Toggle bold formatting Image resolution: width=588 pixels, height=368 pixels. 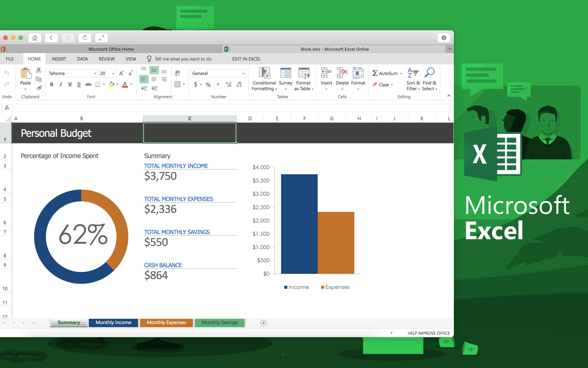51,84
